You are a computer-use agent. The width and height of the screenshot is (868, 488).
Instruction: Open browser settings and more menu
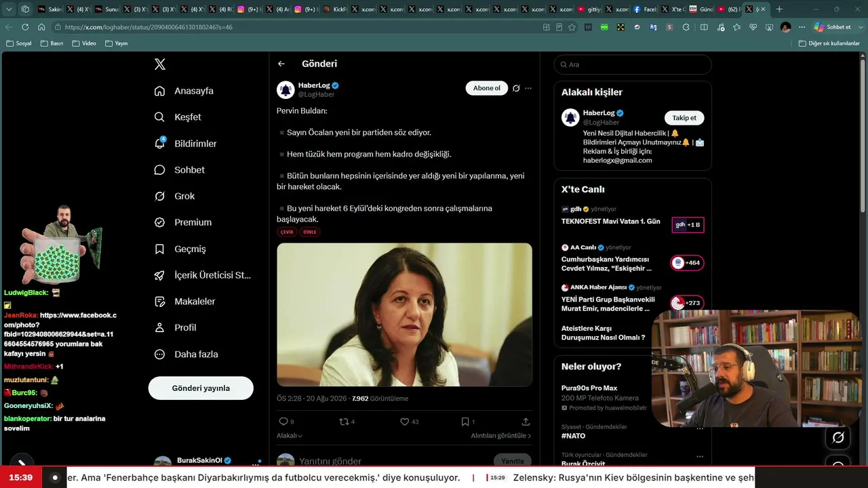point(802,27)
